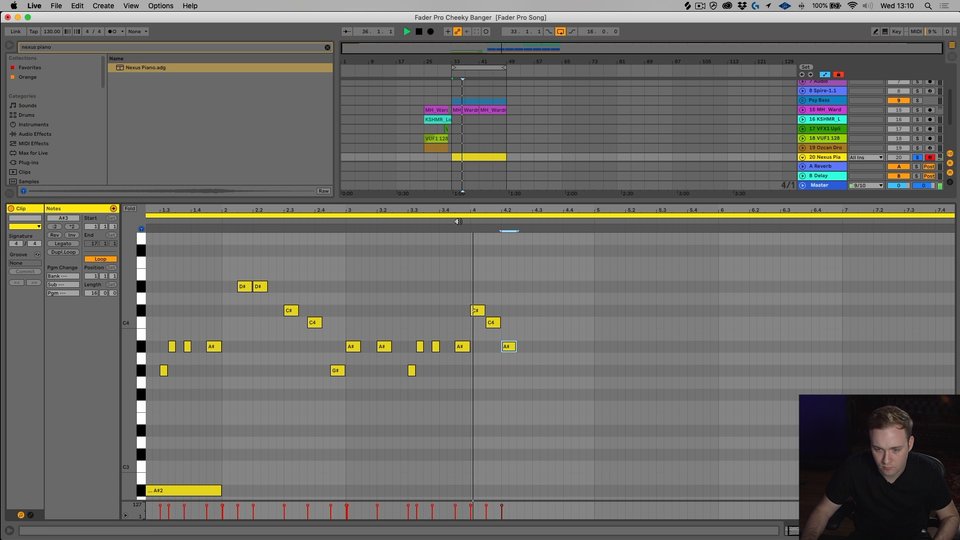Select Nexus Piano.adg in browser results
Viewport: 960px width, 540px height.
pos(220,67)
